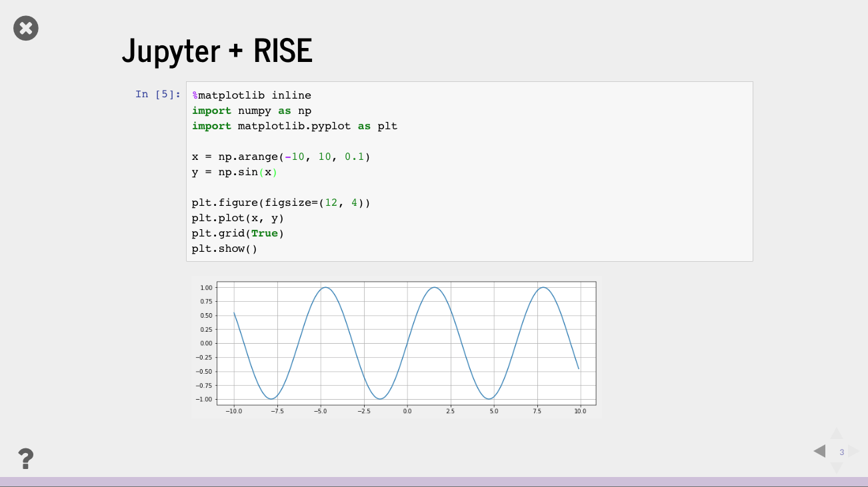The image size is (868, 487).
Task: Open the help question mark icon
Action: tap(25, 458)
